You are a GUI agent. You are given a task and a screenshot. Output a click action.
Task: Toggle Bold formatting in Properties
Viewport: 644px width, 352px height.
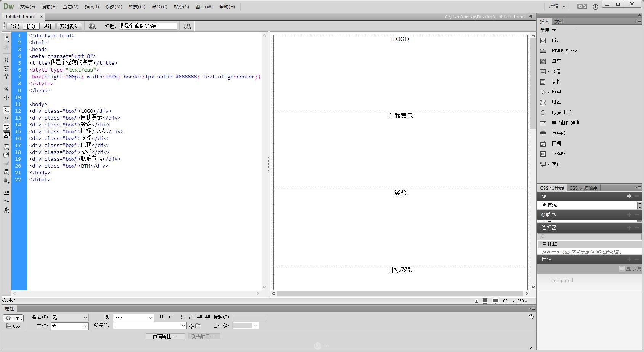pyautogui.click(x=162, y=317)
